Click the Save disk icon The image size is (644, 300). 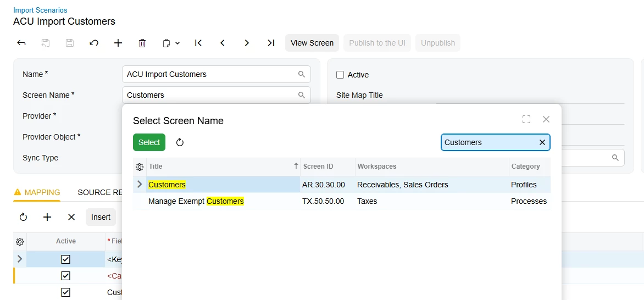click(70, 43)
